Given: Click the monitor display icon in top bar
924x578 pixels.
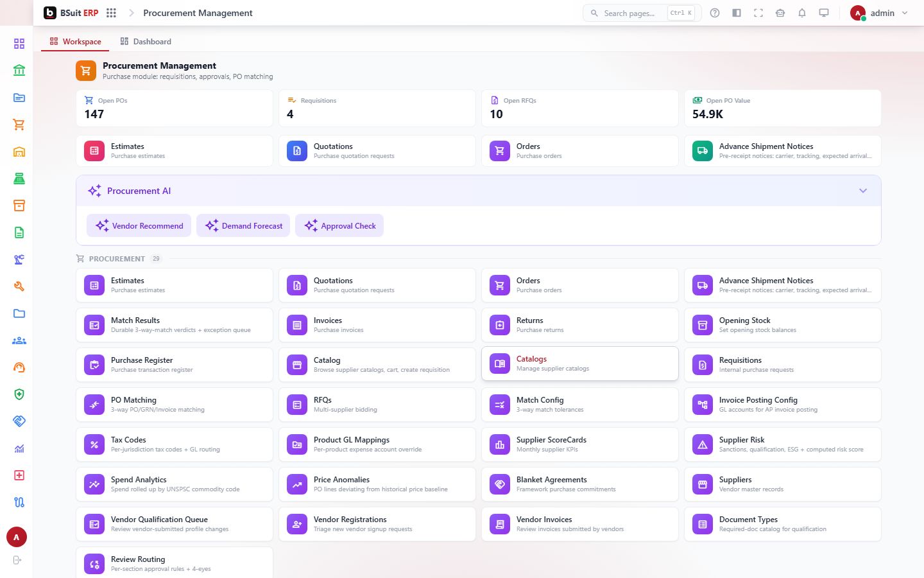Looking at the screenshot, I should 824,13.
